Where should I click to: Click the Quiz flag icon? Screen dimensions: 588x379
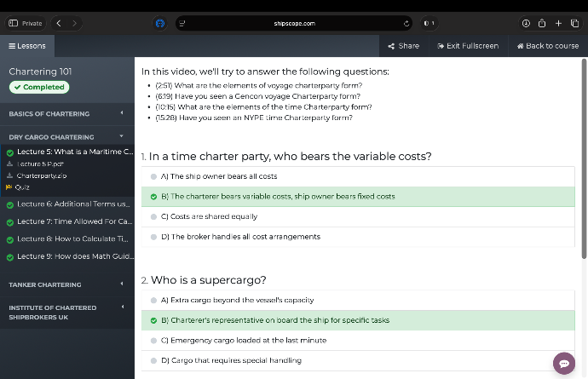(9, 187)
